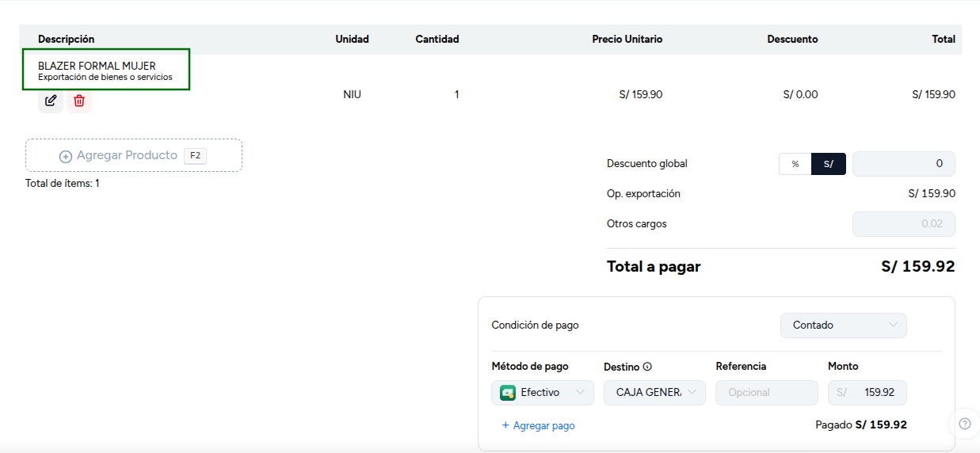Click the Total column header

tap(944, 39)
